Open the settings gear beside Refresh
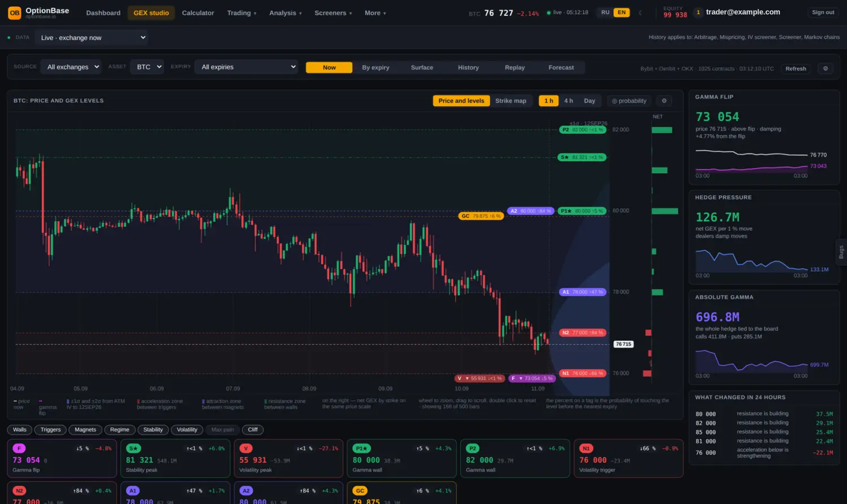Screen dimensions: 847x504 pyautogui.click(x=825, y=68)
